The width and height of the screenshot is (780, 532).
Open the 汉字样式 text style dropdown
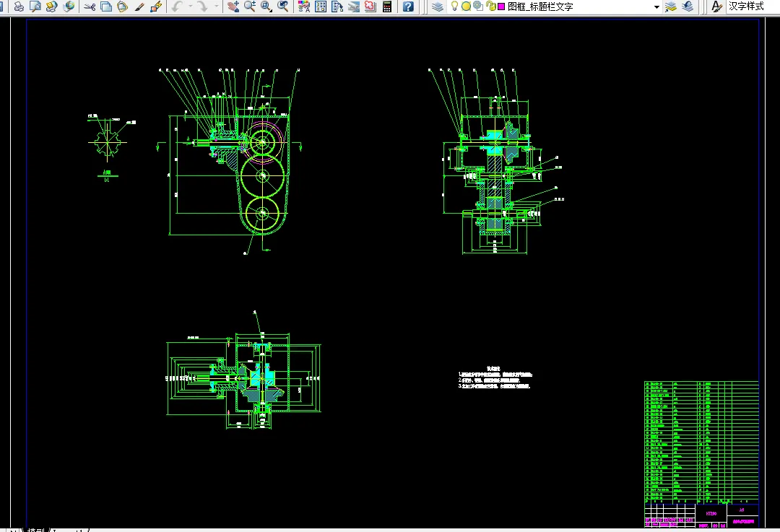click(752, 6)
